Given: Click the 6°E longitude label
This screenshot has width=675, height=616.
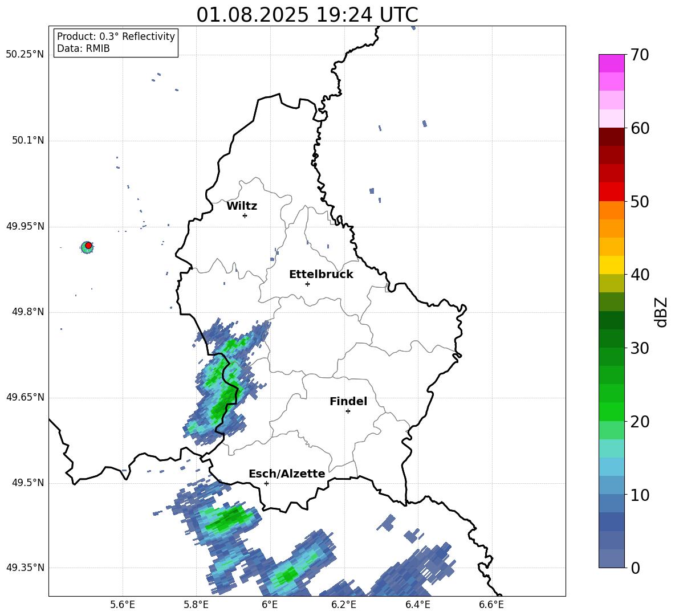Looking at the screenshot, I should [270, 605].
